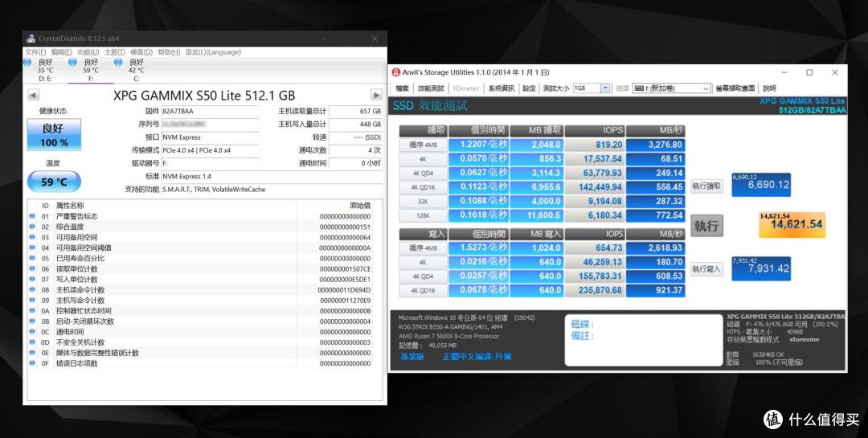Click status orb of attribute 07 写入单位计数

(x=32, y=280)
